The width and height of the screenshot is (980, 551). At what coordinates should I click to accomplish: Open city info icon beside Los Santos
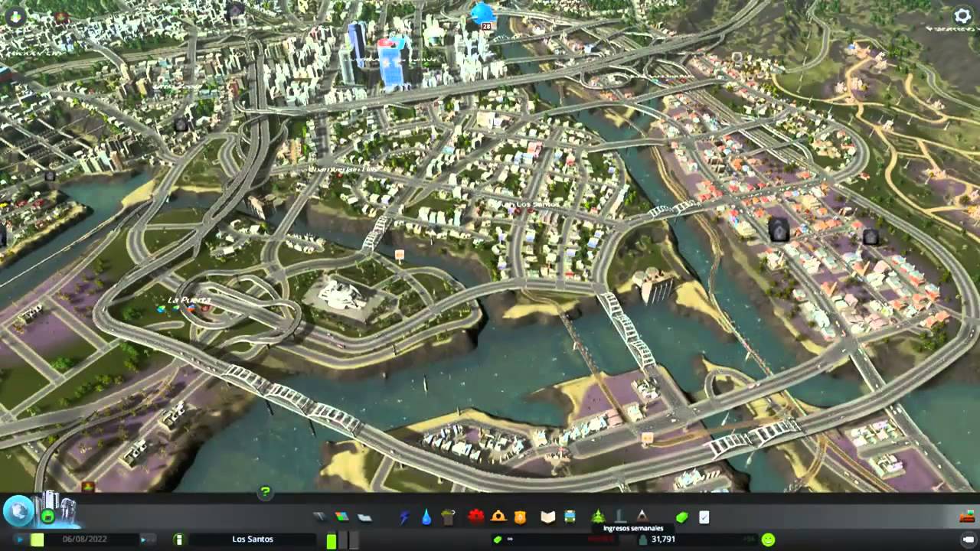click(178, 540)
